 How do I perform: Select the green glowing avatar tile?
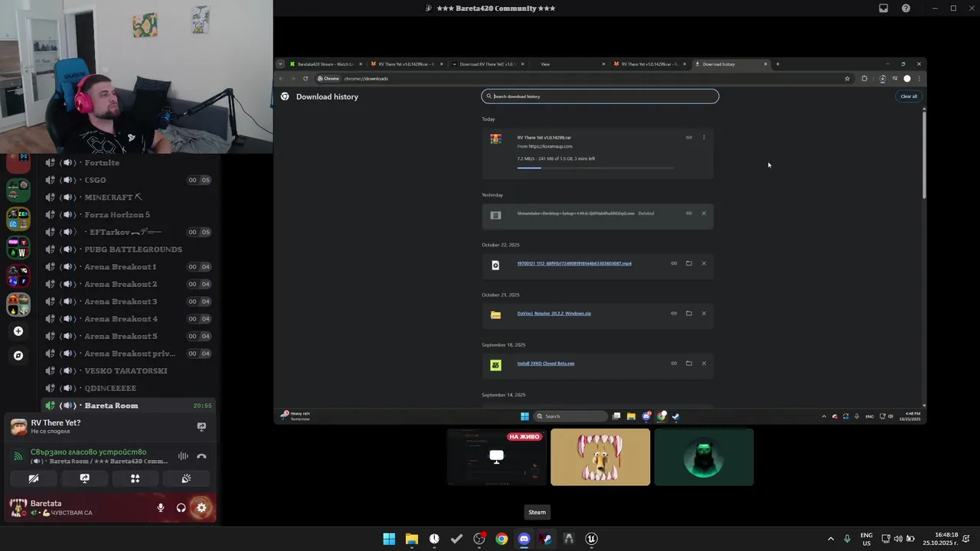(x=704, y=457)
